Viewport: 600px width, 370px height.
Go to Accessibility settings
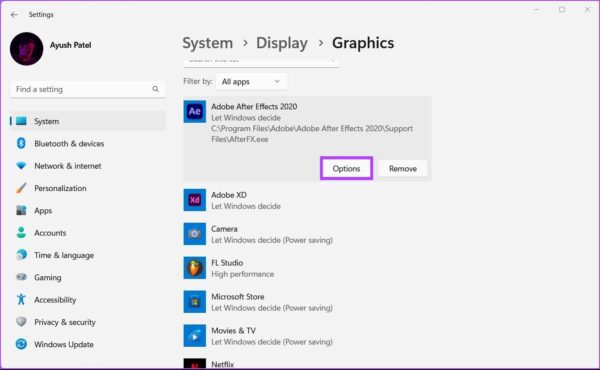click(x=55, y=300)
